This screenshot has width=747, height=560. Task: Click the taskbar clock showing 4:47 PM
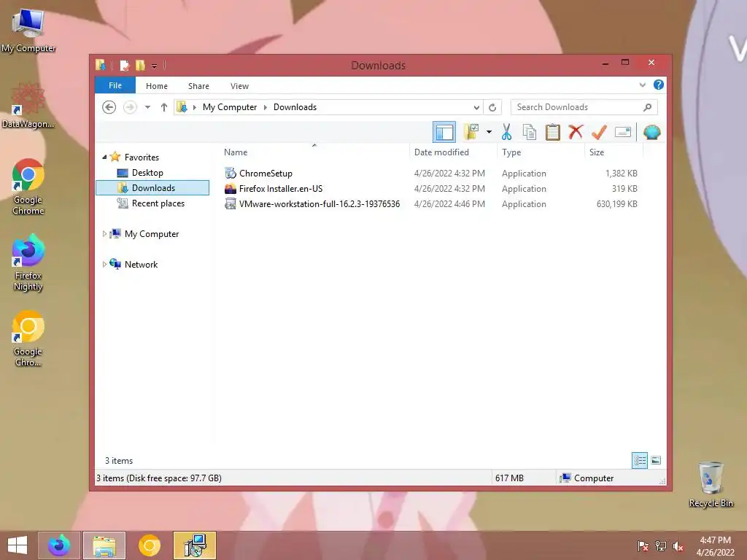pos(715,546)
